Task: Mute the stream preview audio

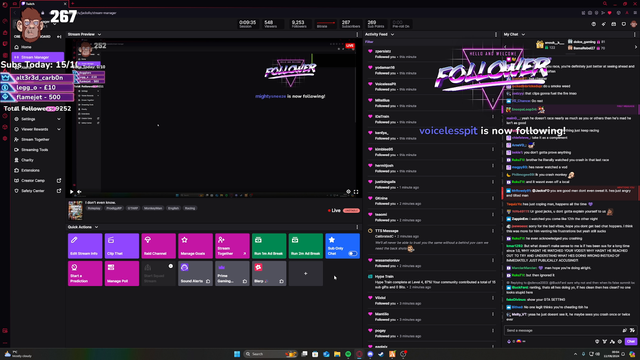Action: click(x=79, y=191)
